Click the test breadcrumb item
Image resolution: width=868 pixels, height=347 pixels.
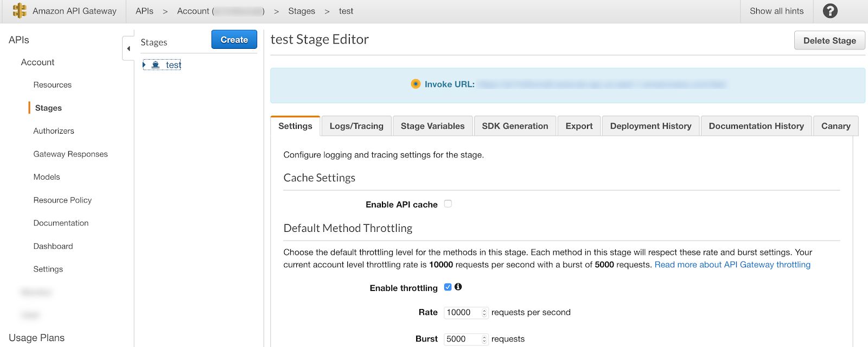click(x=346, y=11)
